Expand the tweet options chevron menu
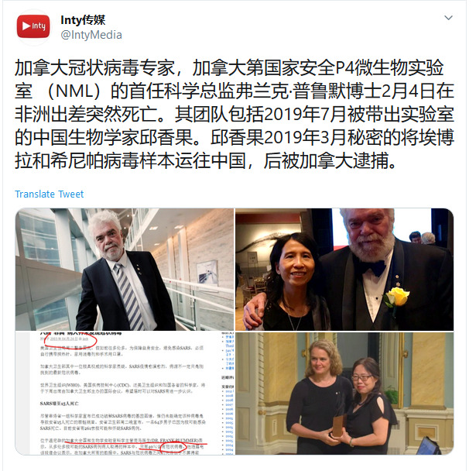Screen dimensions: 476x471 [x=448, y=18]
